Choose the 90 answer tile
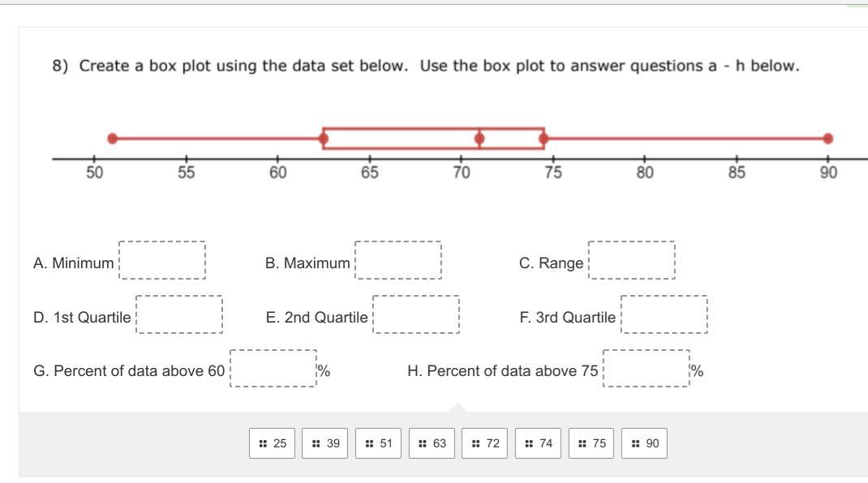 point(645,443)
